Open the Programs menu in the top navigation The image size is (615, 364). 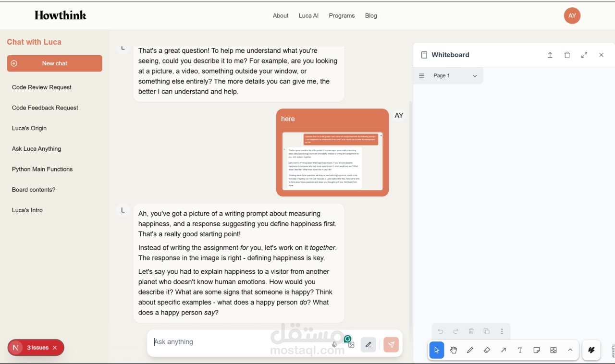(342, 15)
